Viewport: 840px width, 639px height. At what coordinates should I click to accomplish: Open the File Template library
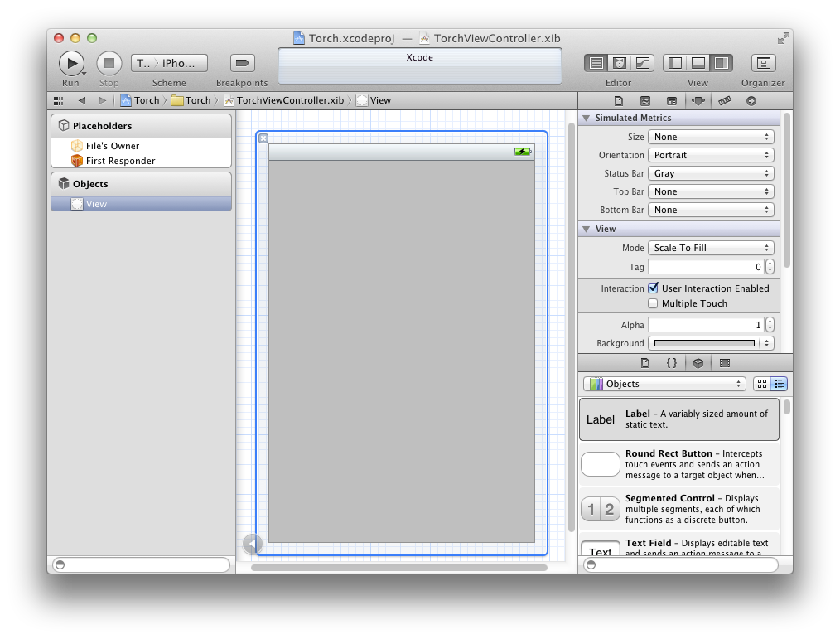point(645,362)
